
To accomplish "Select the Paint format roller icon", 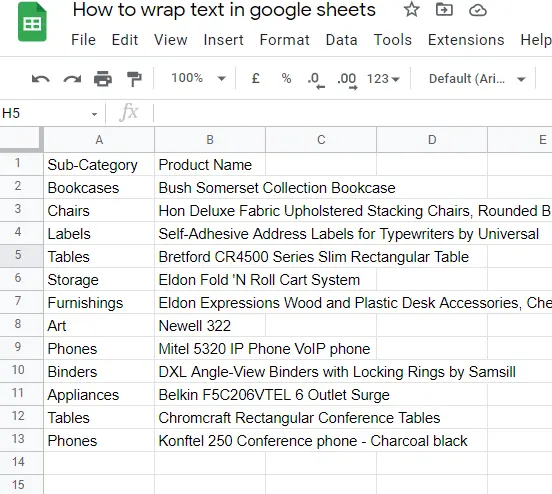I will tap(134, 79).
